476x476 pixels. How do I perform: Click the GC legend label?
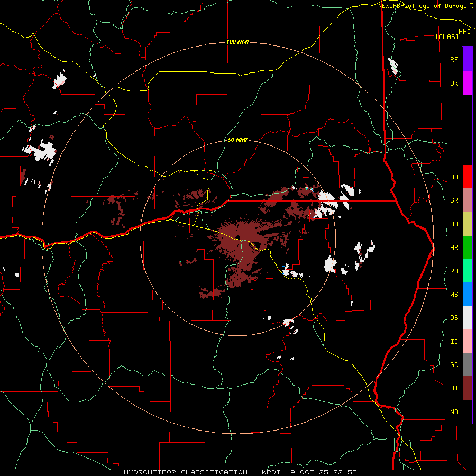coord(454,365)
